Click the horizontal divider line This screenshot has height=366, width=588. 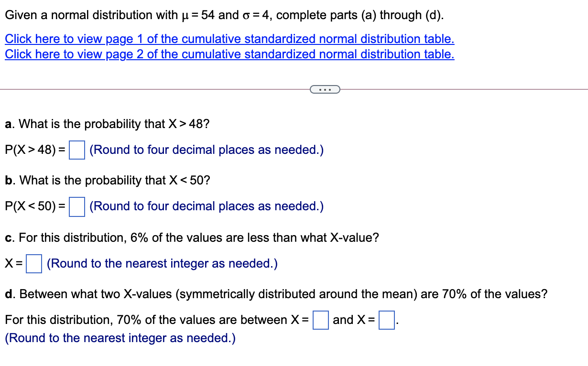[143, 89]
